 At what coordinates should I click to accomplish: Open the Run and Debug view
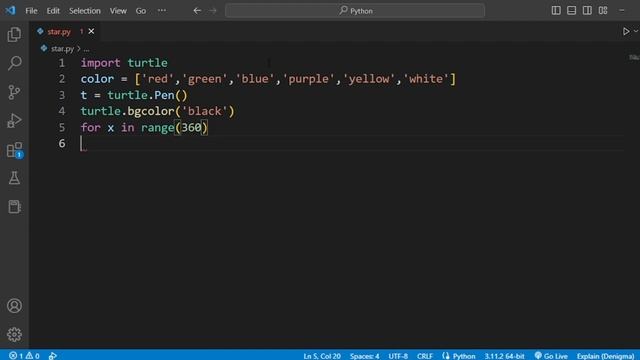[x=14, y=121]
